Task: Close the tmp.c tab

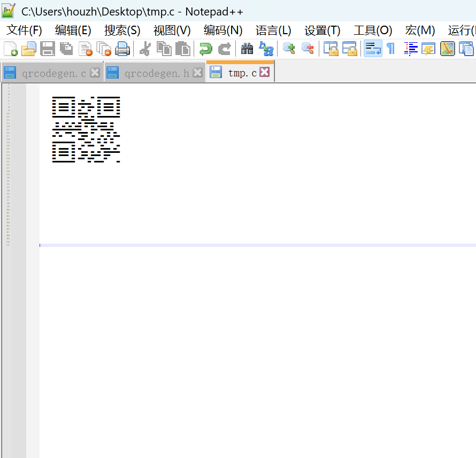Action: click(265, 72)
